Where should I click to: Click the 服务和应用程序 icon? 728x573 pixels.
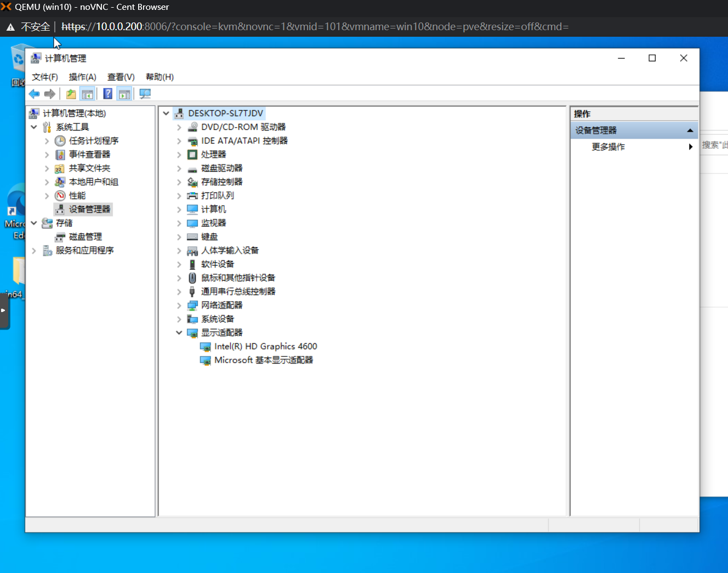pyautogui.click(x=47, y=251)
